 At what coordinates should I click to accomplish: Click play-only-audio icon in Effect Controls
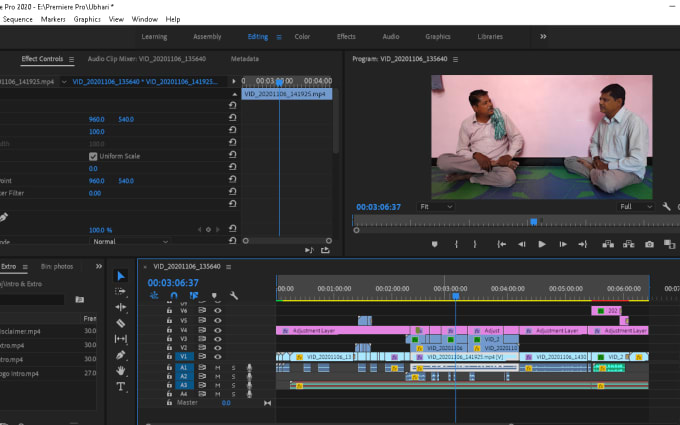click(x=309, y=250)
